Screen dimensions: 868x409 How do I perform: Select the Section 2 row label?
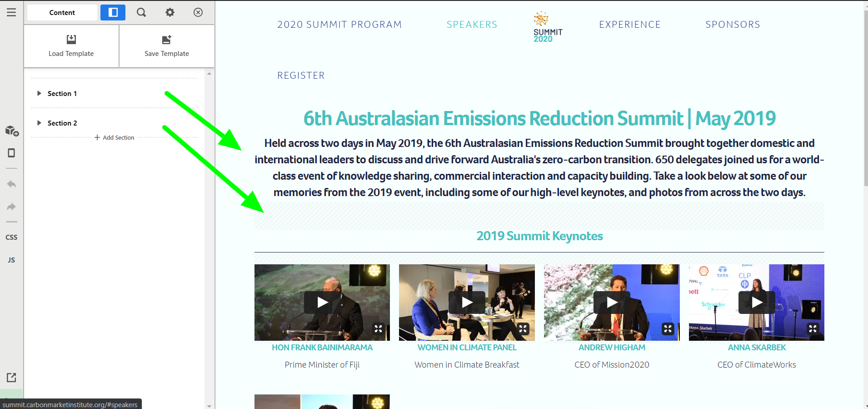tap(62, 123)
